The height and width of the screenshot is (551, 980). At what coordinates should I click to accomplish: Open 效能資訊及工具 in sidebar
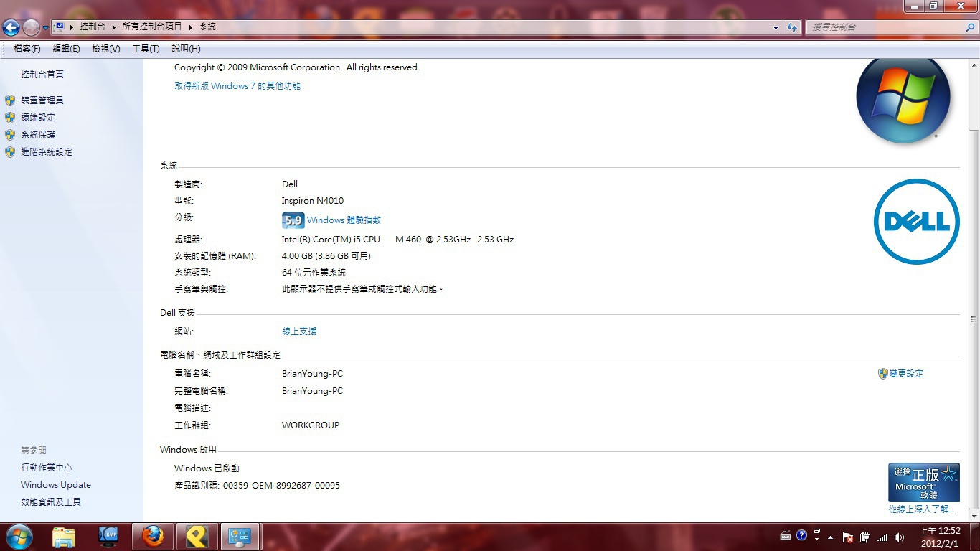[x=51, y=502]
